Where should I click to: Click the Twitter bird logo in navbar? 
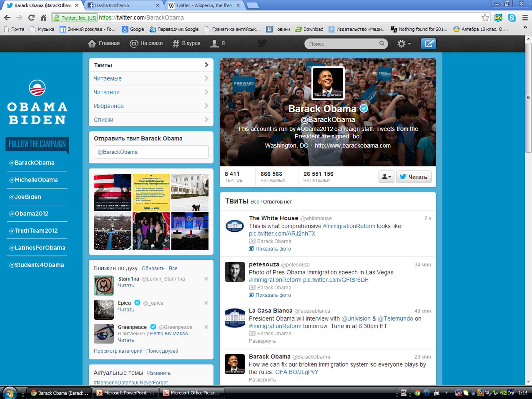pyautogui.click(x=262, y=43)
